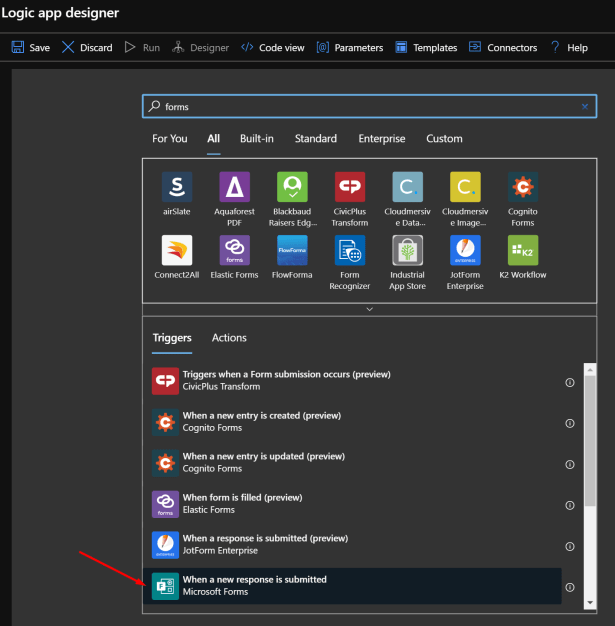Select the Aquaforest PDF connector icon

234,186
